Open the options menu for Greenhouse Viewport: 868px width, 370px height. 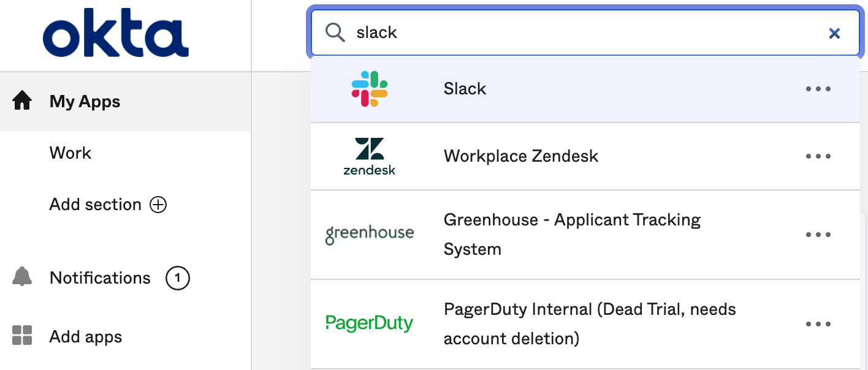(818, 235)
